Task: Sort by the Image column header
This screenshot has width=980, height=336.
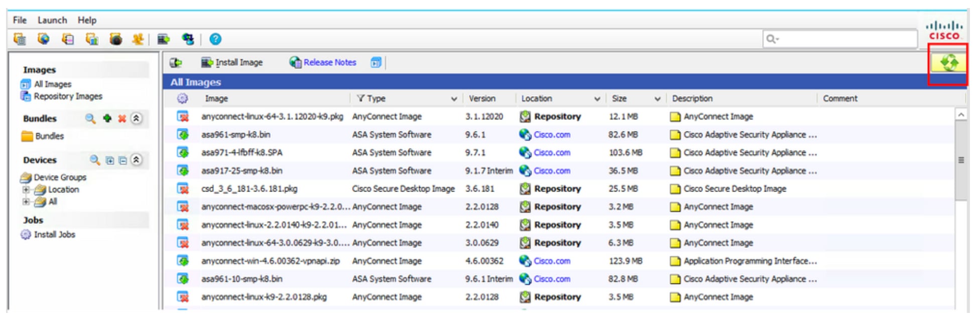Action: (216, 99)
